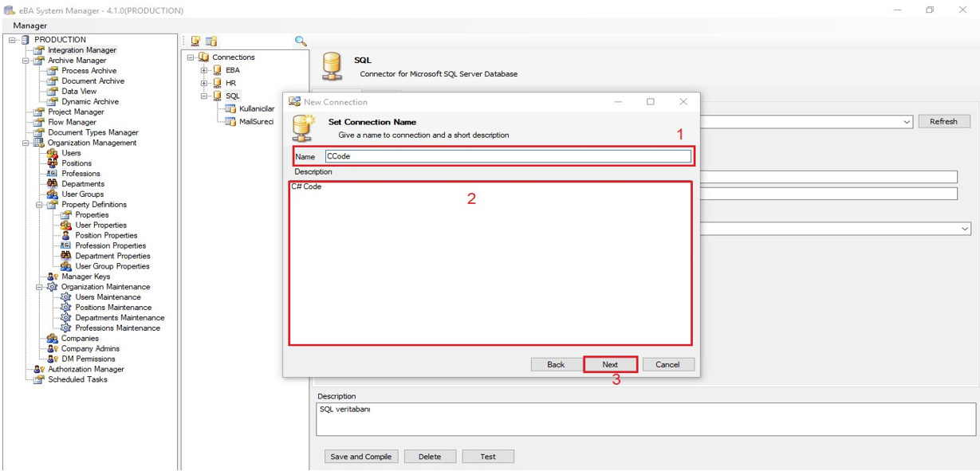The image size is (980, 471).
Task: Click the HR database icon
Action: click(x=217, y=83)
